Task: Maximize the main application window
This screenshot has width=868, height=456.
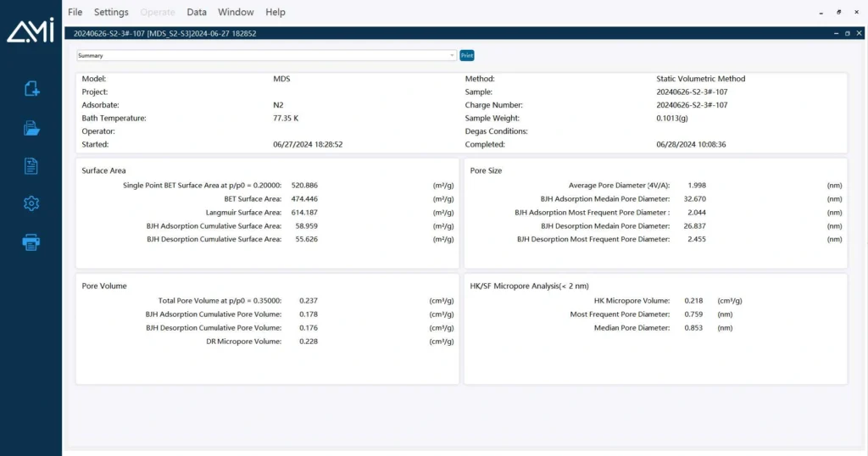Action: pos(839,13)
